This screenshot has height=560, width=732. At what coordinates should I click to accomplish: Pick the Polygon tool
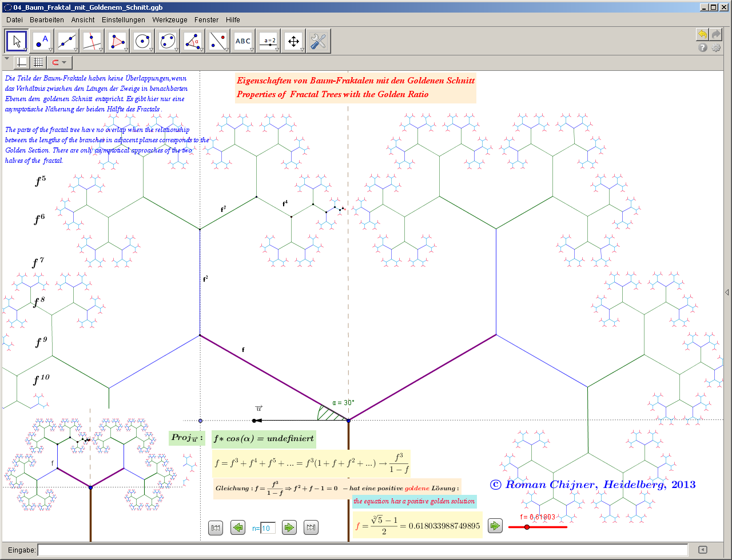[x=117, y=41]
